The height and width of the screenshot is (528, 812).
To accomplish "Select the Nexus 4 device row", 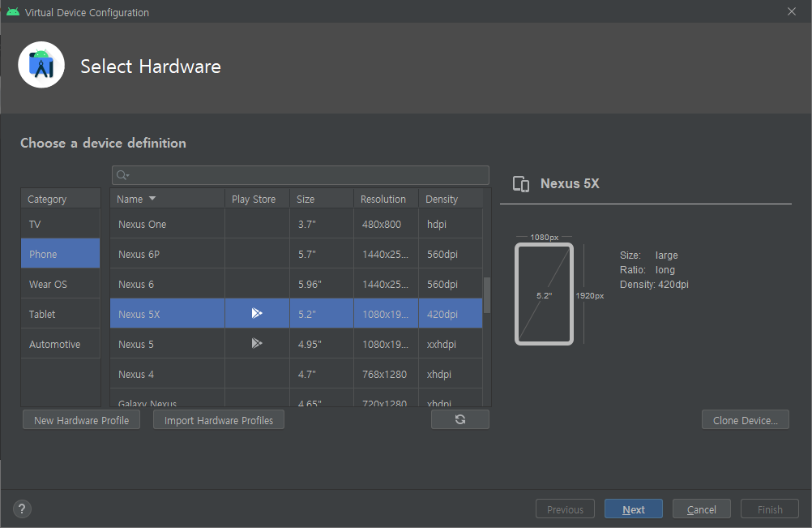I will [297, 374].
